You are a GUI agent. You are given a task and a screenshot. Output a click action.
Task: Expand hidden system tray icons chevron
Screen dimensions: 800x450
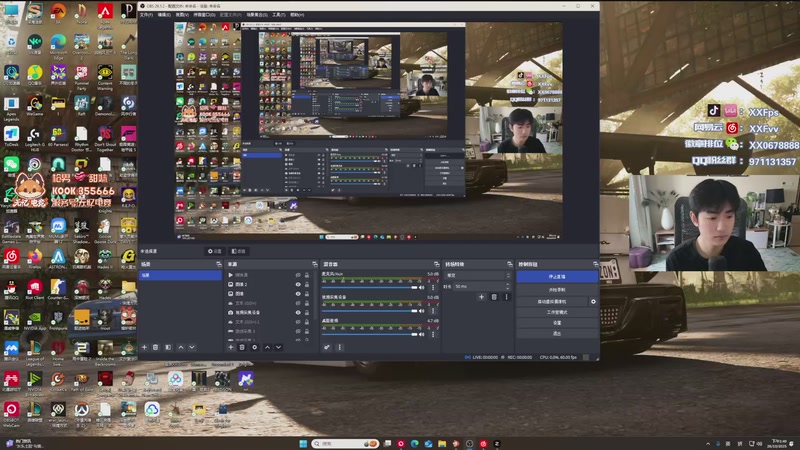click(708, 444)
